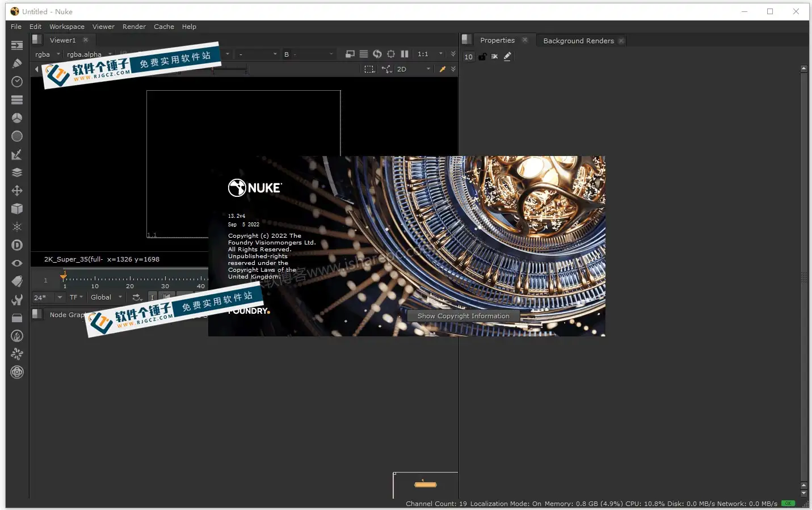Click the refresh viewer icon
The height and width of the screenshot is (510, 812).
pos(377,54)
